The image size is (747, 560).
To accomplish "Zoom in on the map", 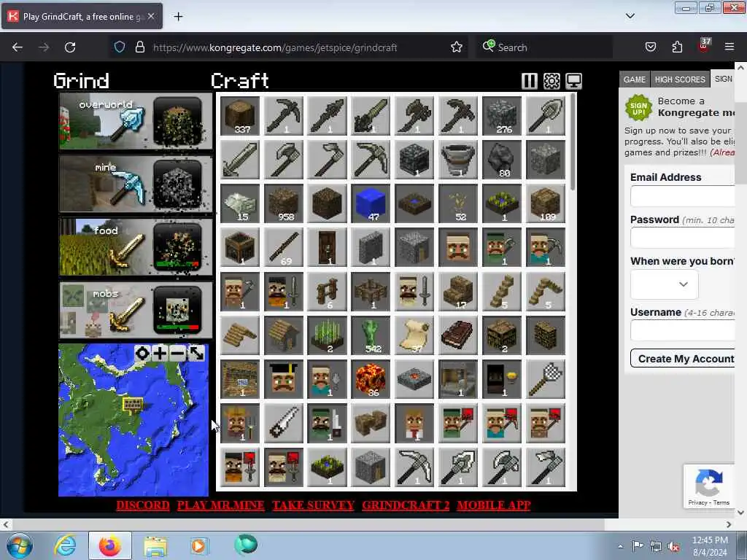I will coord(160,354).
